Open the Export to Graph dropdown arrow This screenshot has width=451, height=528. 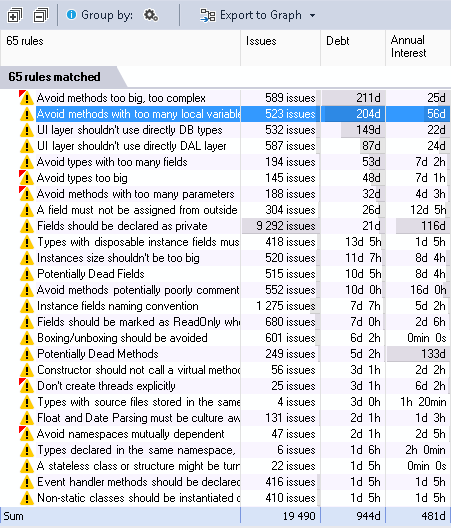click(x=313, y=15)
